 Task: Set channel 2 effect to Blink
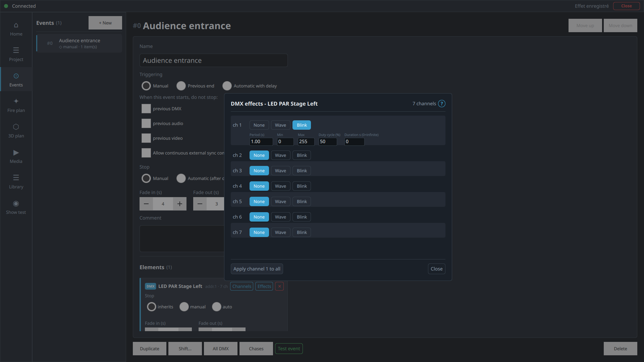point(302,155)
